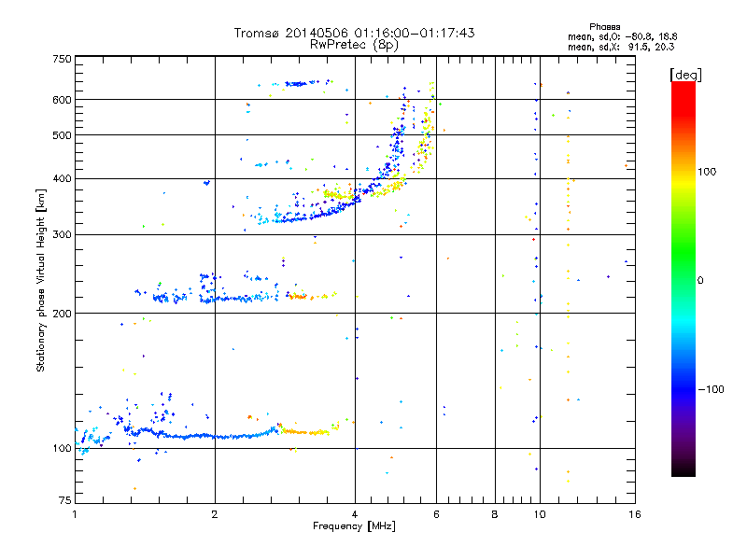This screenshot has width=747, height=560.
Task: Click the light-blue cluster near 430 km
Action: pyautogui.click(x=261, y=165)
